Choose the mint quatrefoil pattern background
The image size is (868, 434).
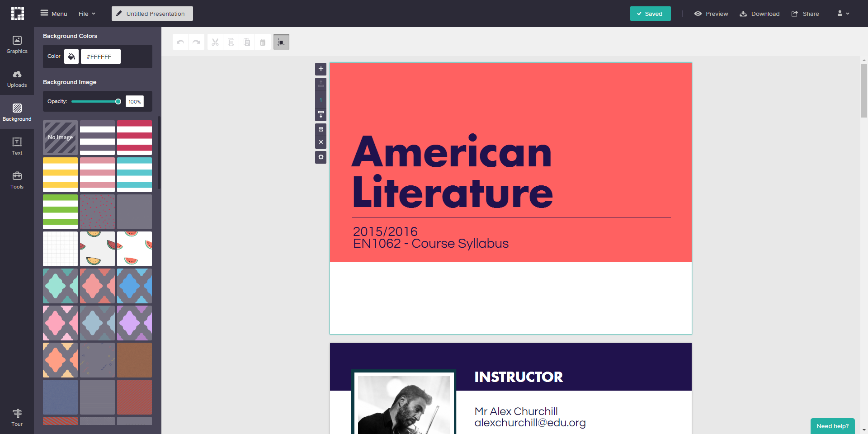(x=61, y=286)
